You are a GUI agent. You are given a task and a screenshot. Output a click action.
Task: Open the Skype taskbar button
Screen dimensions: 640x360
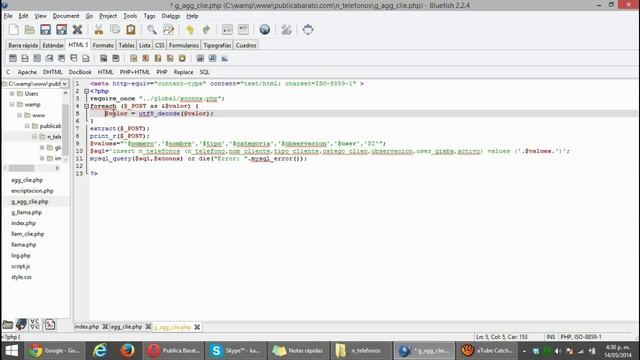(x=235, y=351)
